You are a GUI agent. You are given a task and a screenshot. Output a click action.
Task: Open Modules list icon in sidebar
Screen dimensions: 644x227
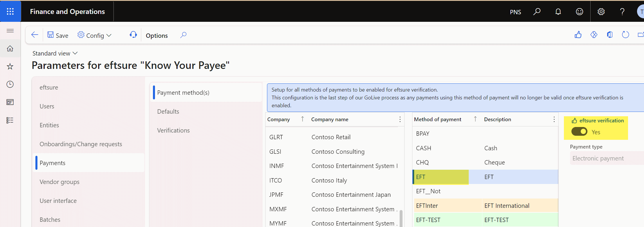click(10, 120)
